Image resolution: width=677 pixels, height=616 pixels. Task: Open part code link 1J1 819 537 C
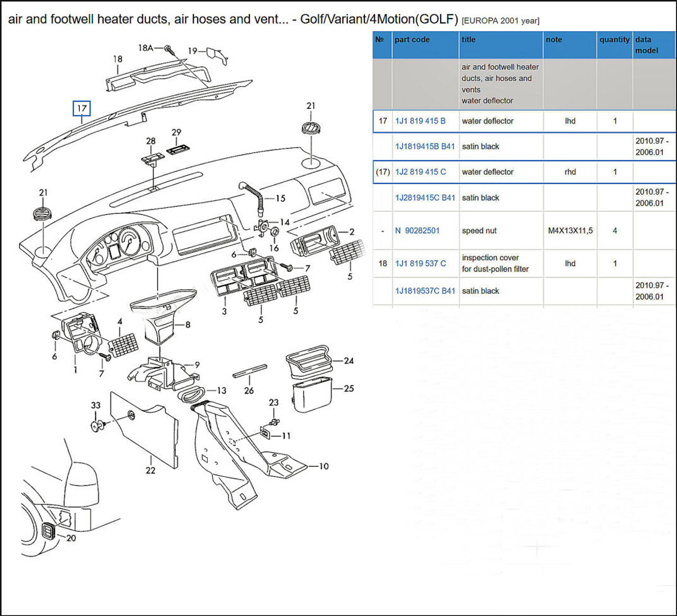pyautogui.click(x=420, y=264)
